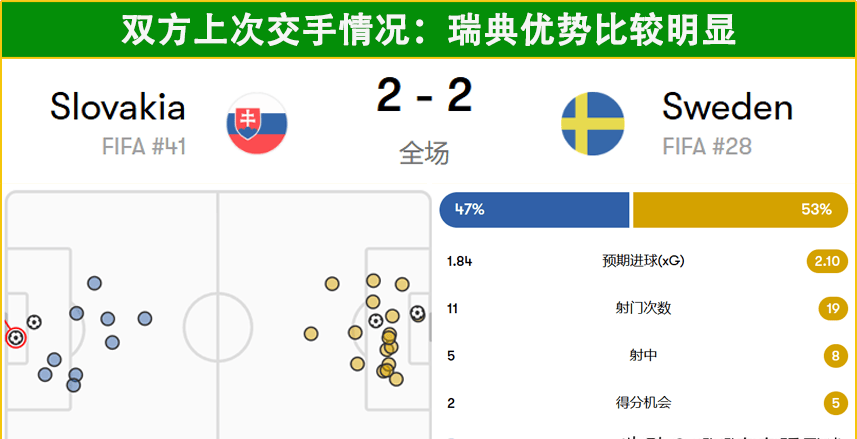Click the 2 - 2 score

coord(424,96)
